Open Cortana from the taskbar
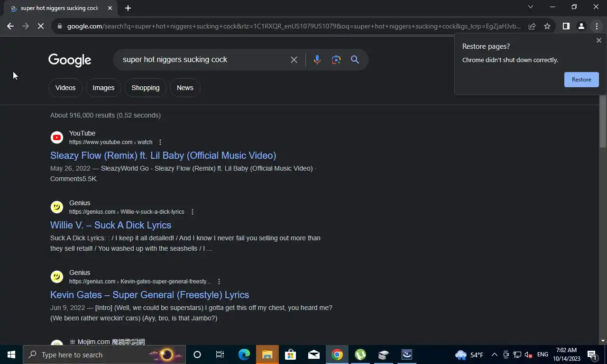The image size is (607, 364). point(197,355)
